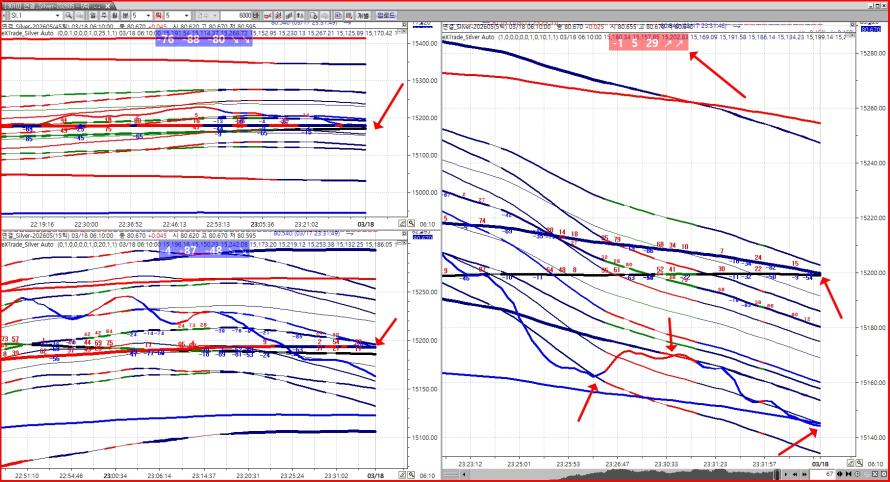
Task: Click the pink -1 5 29 signal box
Action: point(648,43)
